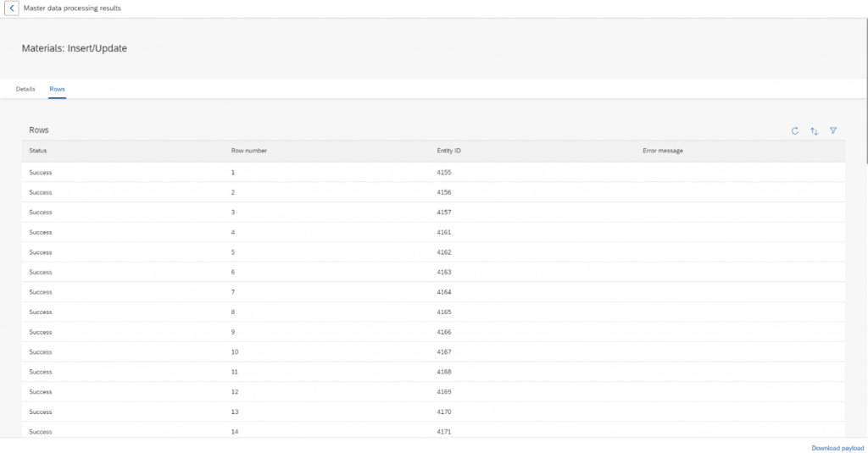
Task: Download payload link at bottom
Action: 837,448
